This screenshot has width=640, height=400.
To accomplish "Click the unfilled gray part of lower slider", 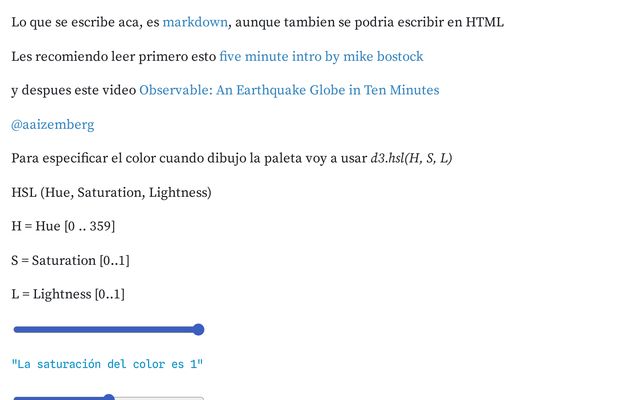I will pyautogui.click(x=159, y=398).
